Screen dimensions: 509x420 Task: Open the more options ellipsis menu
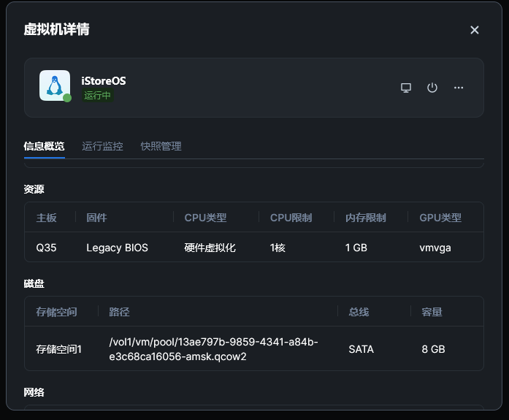pyautogui.click(x=459, y=88)
